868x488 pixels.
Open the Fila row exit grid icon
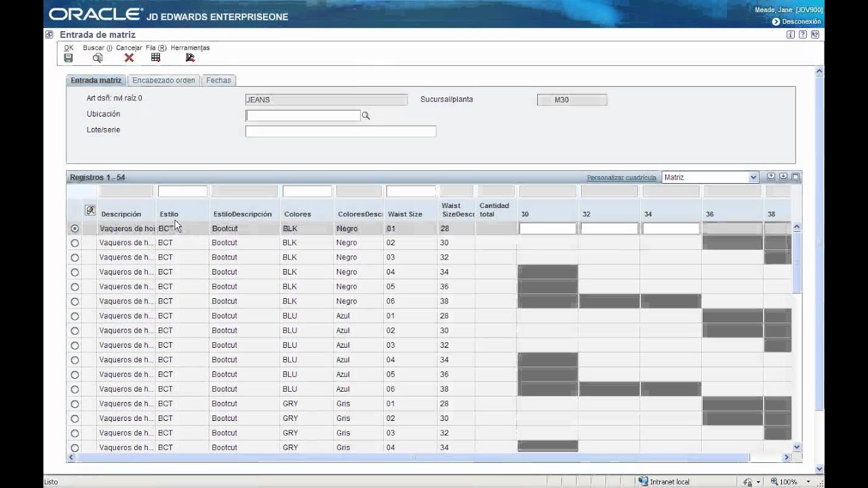pyautogui.click(x=156, y=58)
